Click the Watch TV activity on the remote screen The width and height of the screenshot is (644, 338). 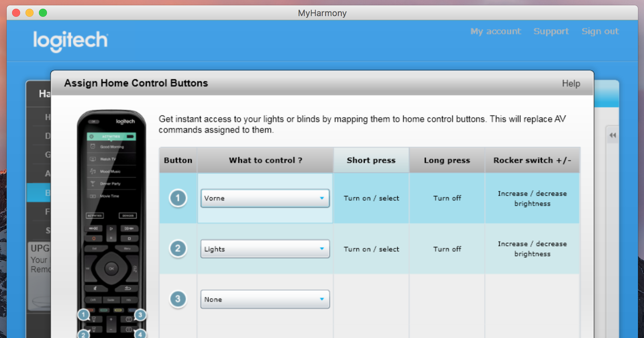coord(108,159)
